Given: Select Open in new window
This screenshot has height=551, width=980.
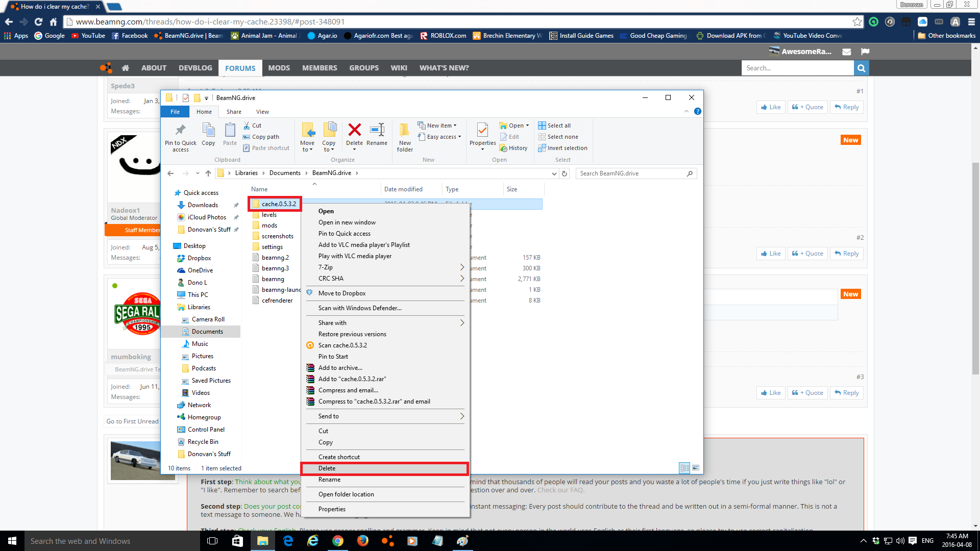Looking at the screenshot, I should (385, 222).
